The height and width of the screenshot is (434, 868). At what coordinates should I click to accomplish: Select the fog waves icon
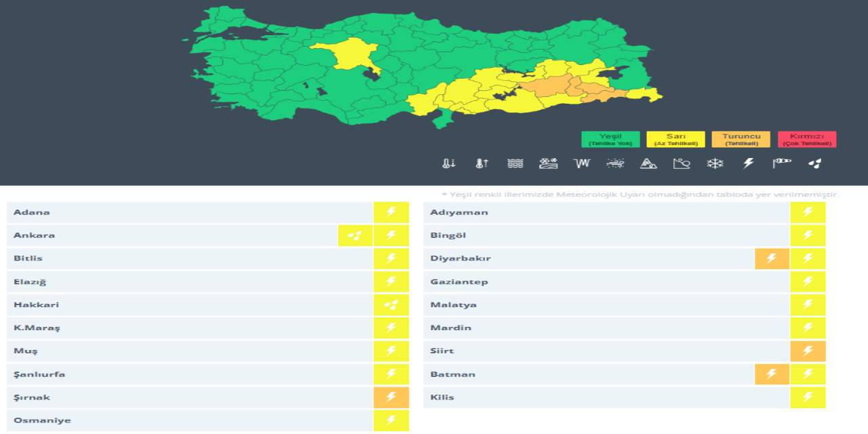515,163
